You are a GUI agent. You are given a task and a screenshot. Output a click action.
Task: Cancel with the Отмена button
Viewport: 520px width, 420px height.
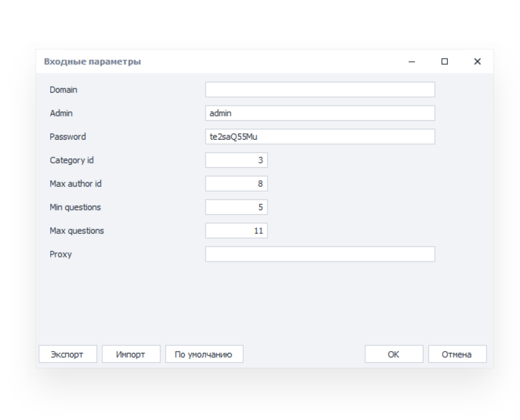click(x=457, y=354)
